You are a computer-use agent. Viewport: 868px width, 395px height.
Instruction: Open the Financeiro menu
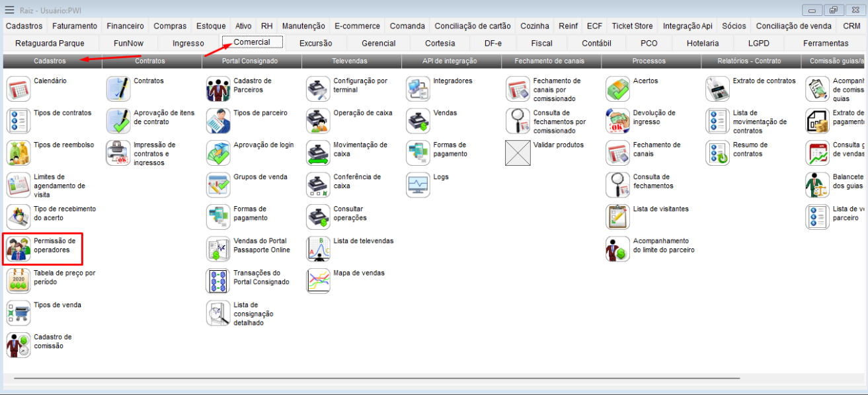124,26
